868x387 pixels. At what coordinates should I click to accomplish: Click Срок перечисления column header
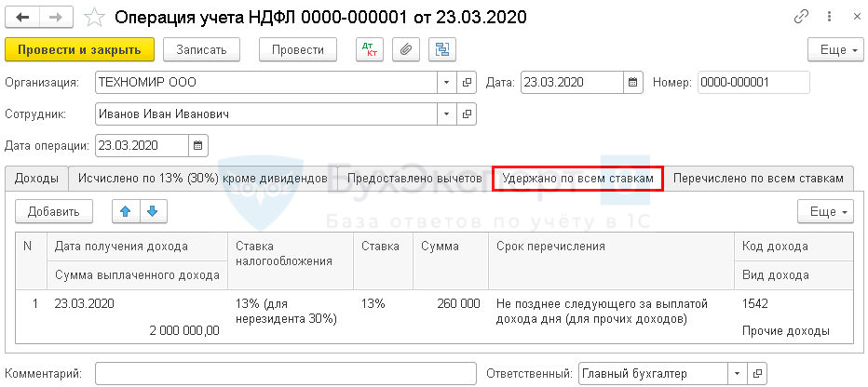click(612, 260)
